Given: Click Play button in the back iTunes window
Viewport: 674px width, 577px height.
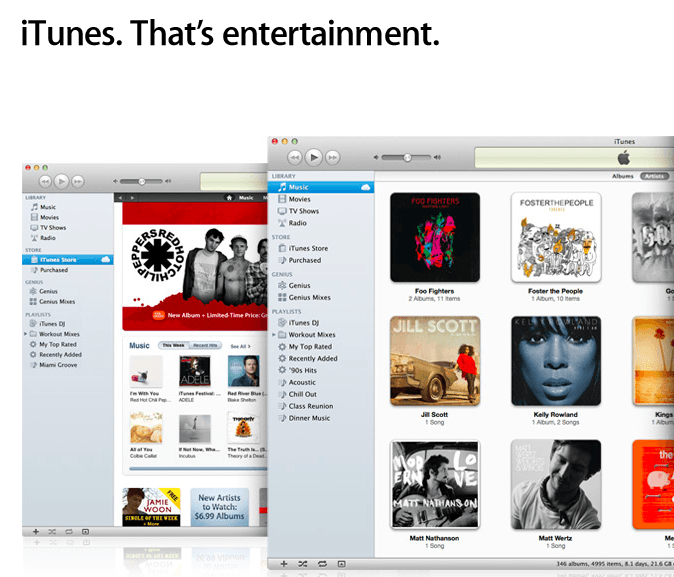Looking at the screenshot, I should [x=61, y=181].
